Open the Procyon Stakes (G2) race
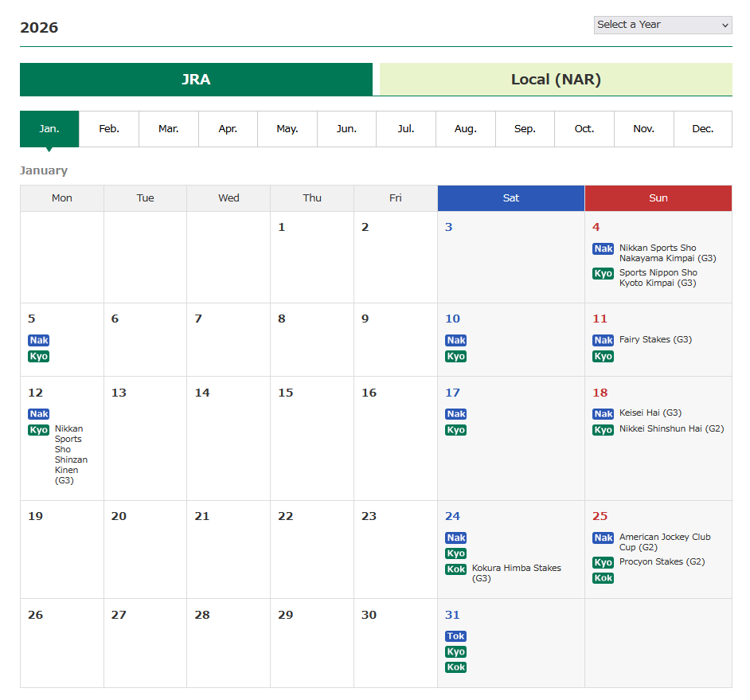 tap(662, 561)
